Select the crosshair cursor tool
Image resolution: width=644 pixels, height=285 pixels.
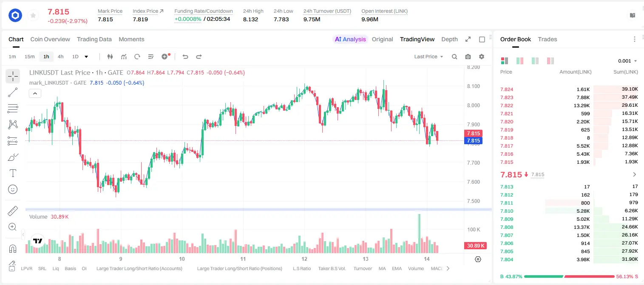pyautogui.click(x=13, y=77)
